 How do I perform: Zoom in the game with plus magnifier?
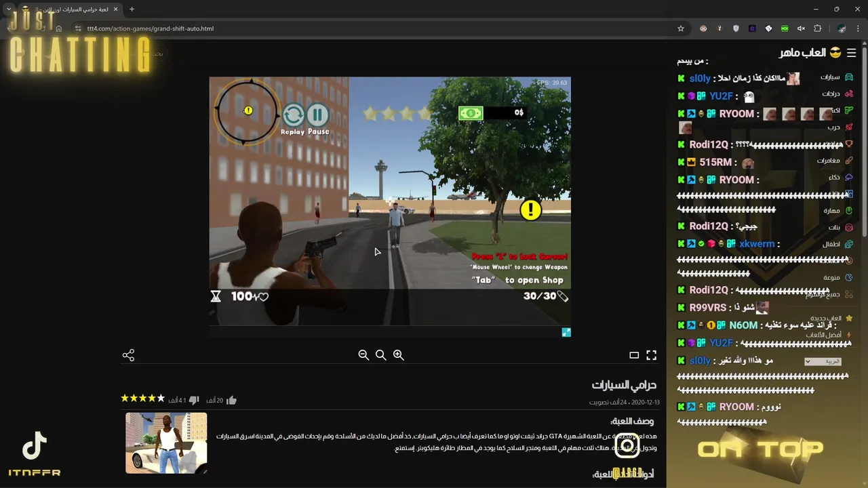(x=399, y=355)
